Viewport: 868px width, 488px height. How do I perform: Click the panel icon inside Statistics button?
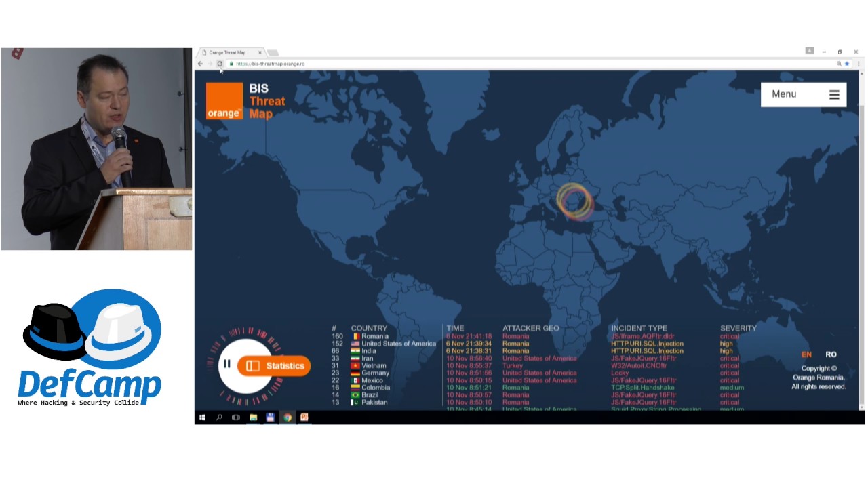click(253, 366)
